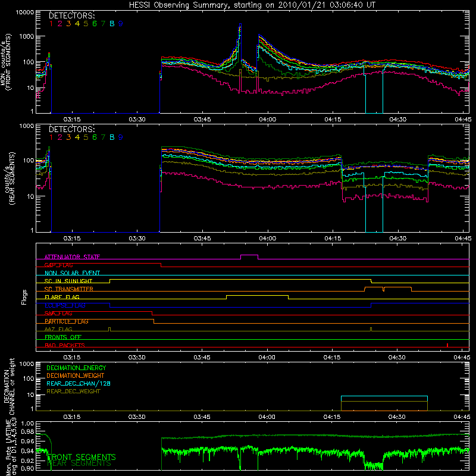The height and width of the screenshot is (476, 476).
Task: Click the BAD_PACKETS flag label
Action: 65,345
